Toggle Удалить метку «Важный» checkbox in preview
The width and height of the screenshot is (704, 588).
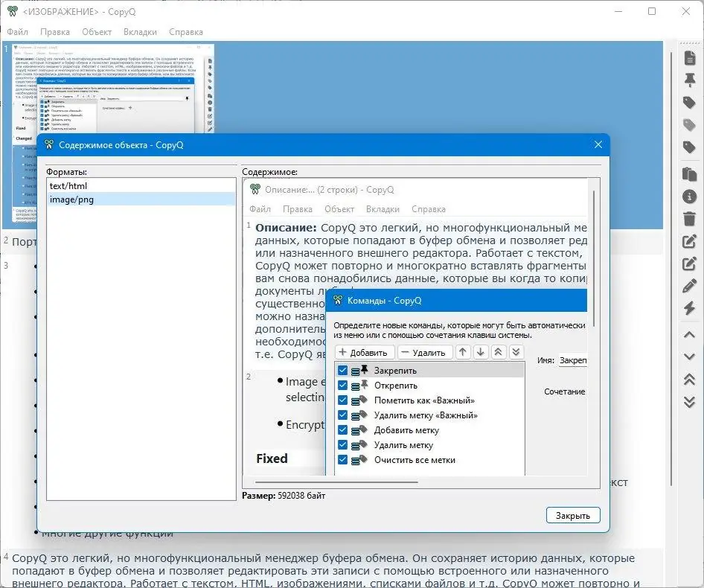click(342, 415)
